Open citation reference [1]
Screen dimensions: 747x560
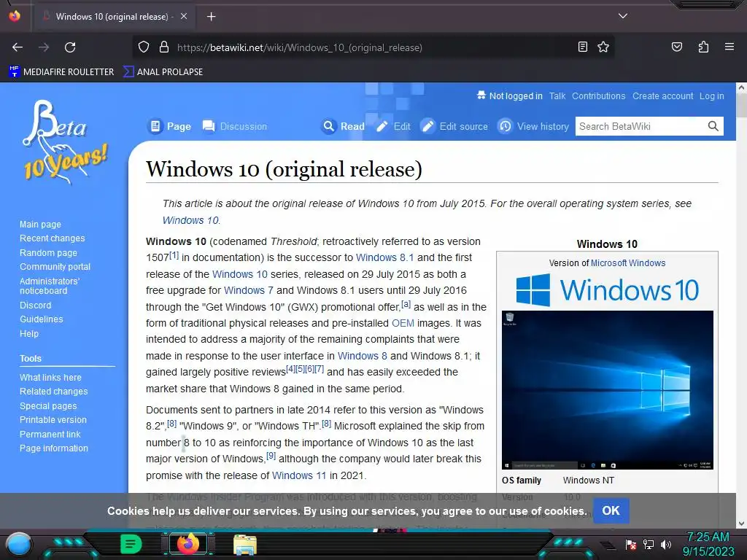pos(174,255)
